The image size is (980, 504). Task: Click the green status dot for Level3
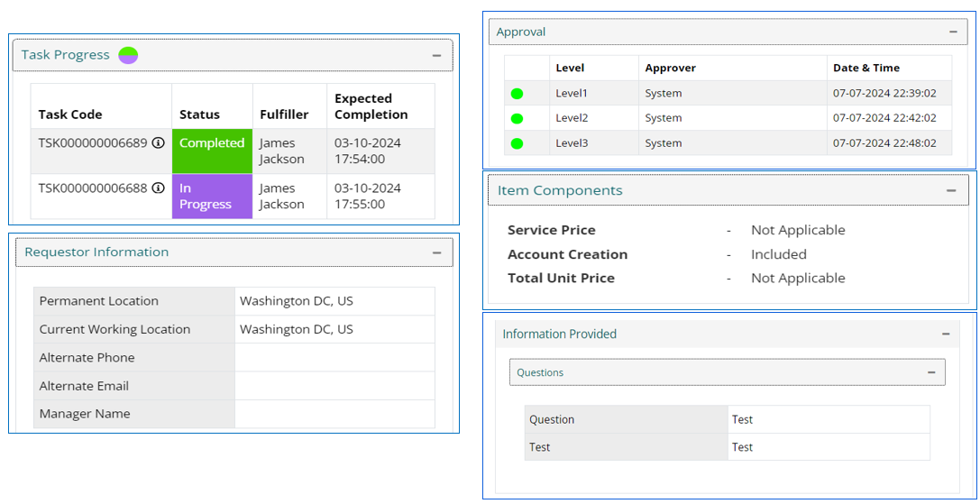517,143
